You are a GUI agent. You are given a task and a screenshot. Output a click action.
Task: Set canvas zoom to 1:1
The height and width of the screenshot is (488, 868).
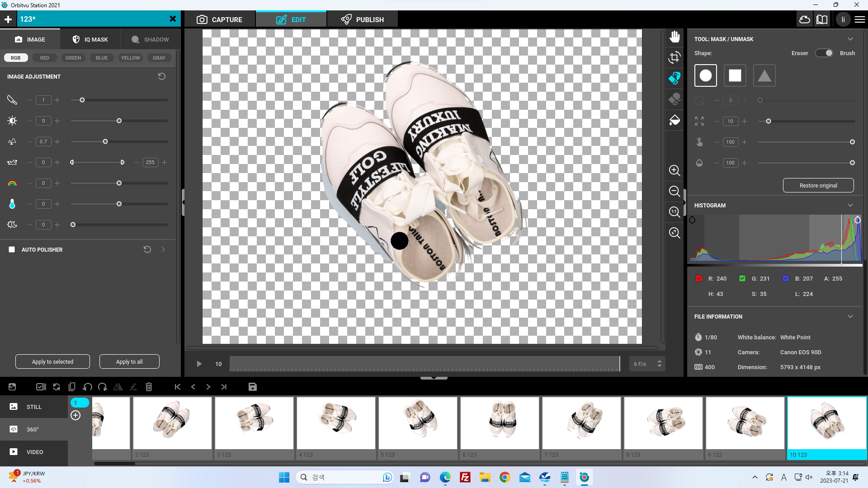[675, 212]
